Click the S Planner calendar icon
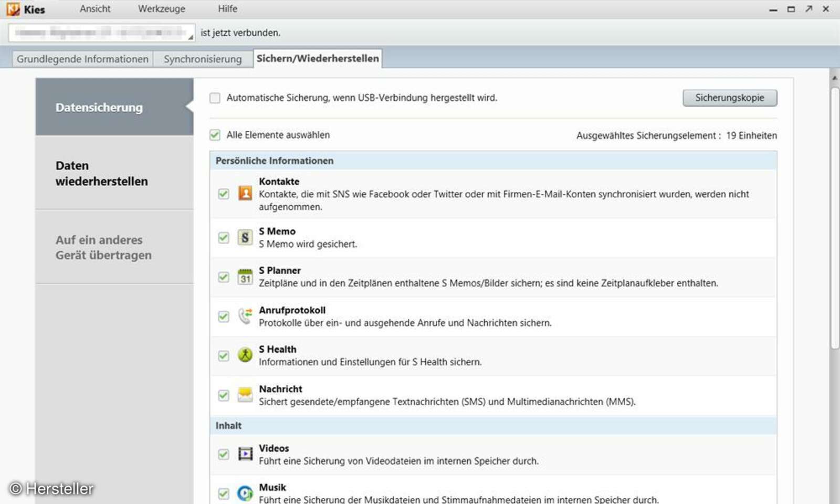840x504 pixels. point(245,277)
